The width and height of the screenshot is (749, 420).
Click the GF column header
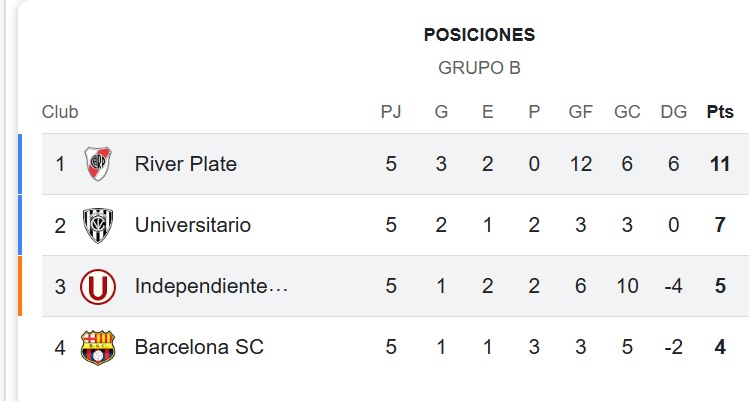pos(581,112)
